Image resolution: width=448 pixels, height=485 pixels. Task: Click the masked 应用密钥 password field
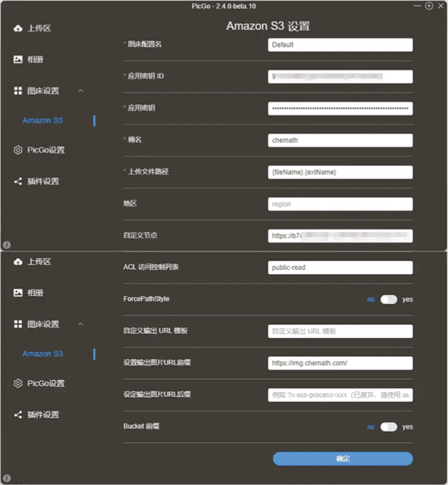[340, 108]
